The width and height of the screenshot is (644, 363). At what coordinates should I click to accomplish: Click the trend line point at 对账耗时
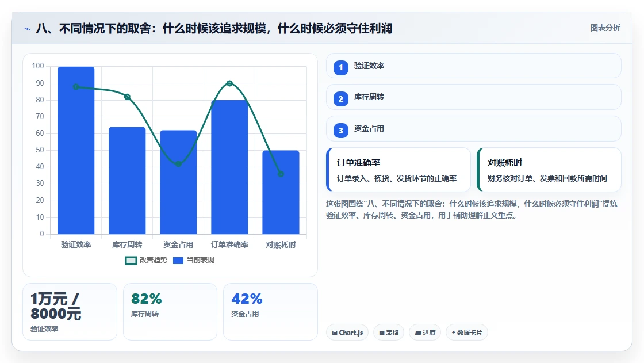coord(281,174)
